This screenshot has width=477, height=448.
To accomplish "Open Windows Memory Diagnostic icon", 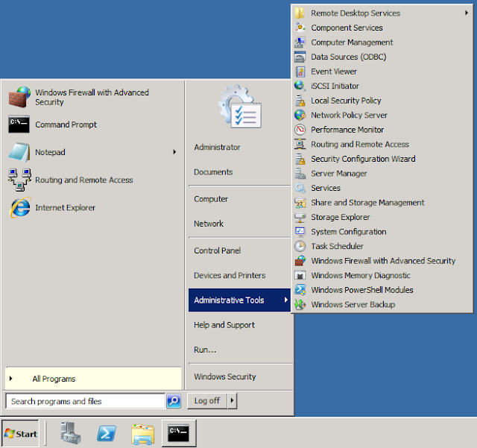I will (300, 276).
